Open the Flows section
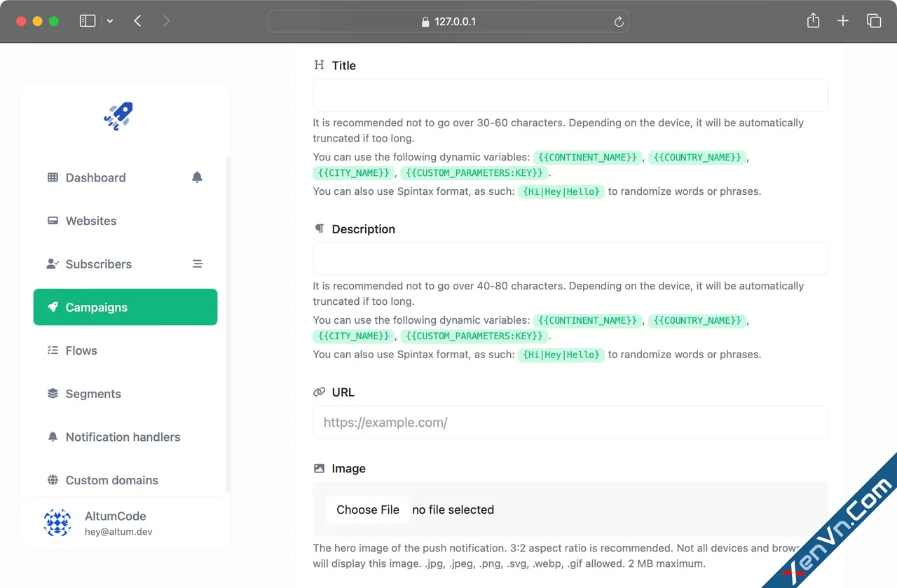 [81, 350]
